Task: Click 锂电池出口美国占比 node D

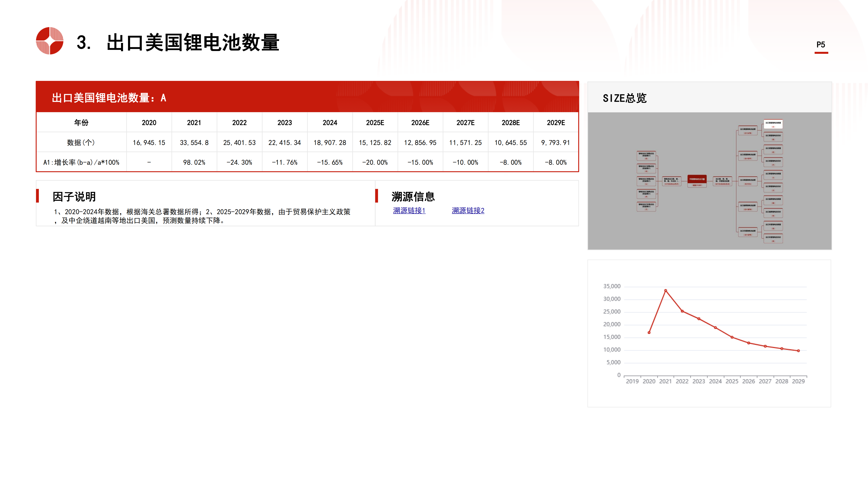Action: pyautogui.click(x=646, y=156)
